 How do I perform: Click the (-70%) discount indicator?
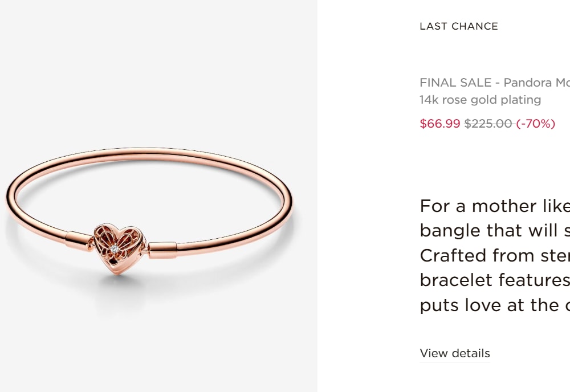[535, 124]
